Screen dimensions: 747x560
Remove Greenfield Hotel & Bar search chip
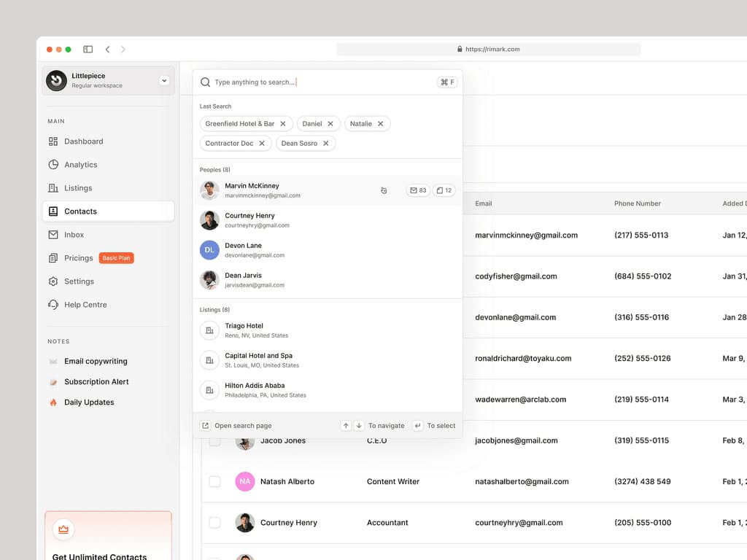pos(283,124)
